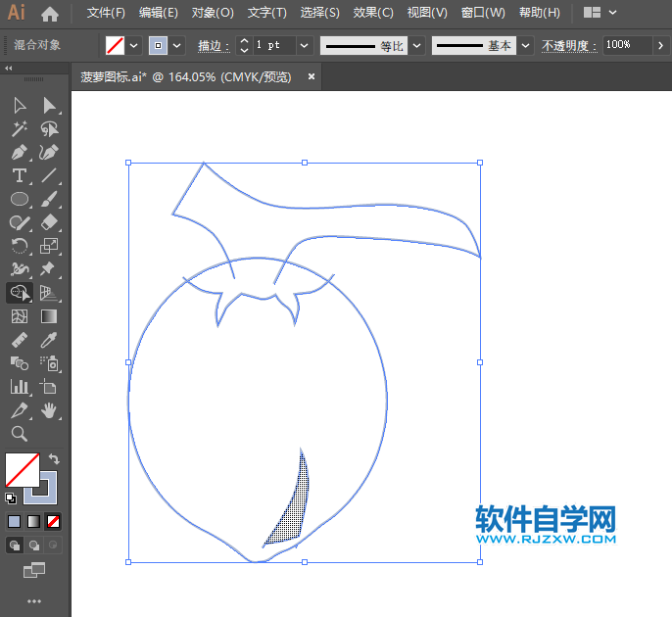The height and width of the screenshot is (617, 672).
Task: Select the Ellipse tool
Action: click(20, 199)
